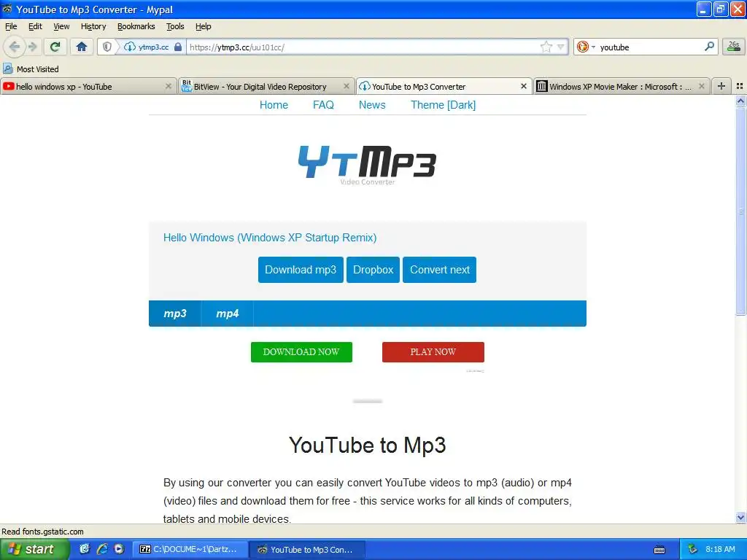This screenshot has width=747, height=560.
Task: Open the Help menu
Action: (204, 26)
